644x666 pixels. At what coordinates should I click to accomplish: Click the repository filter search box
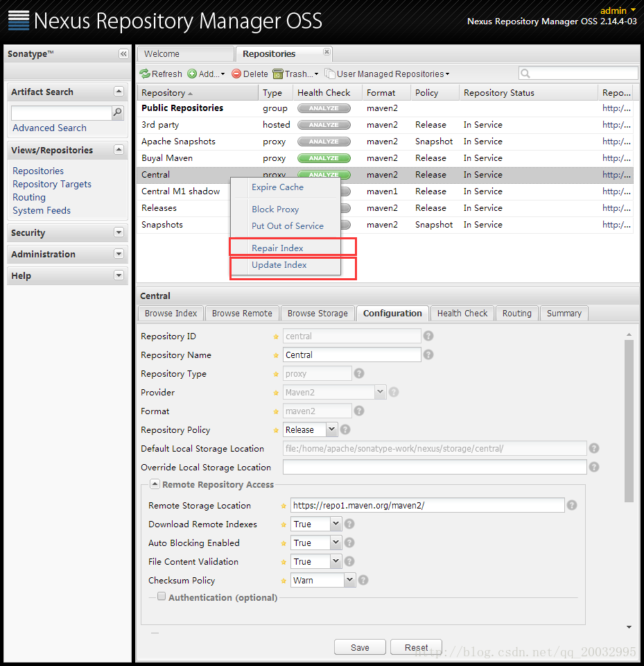point(578,73)
